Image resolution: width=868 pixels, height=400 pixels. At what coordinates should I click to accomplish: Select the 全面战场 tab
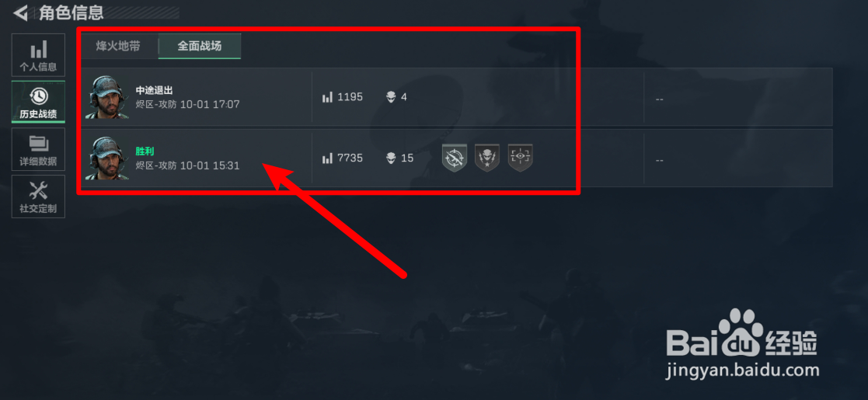[x=199, y=46]
